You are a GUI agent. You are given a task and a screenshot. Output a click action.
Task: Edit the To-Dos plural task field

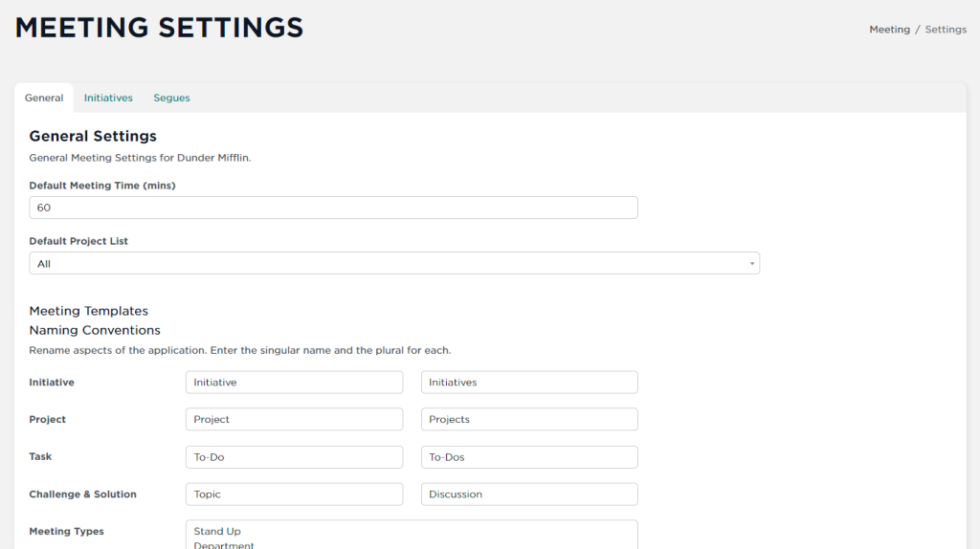point(529,457)
